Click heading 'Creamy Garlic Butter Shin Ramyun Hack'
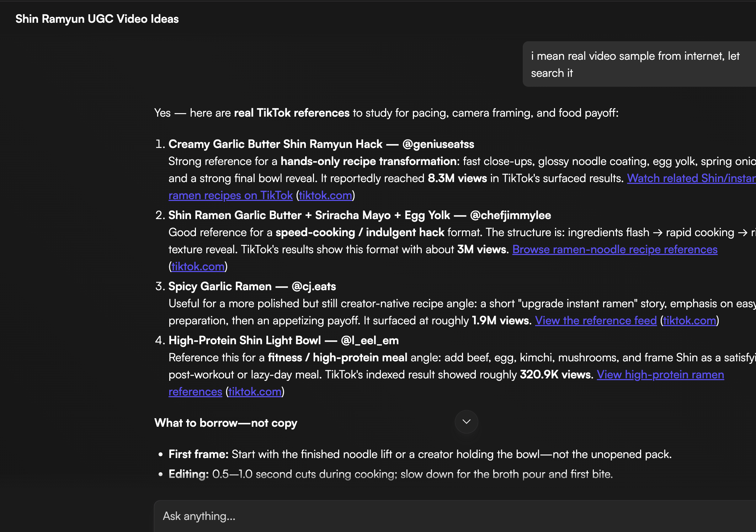The image size is (756, 532). point(275,144)
